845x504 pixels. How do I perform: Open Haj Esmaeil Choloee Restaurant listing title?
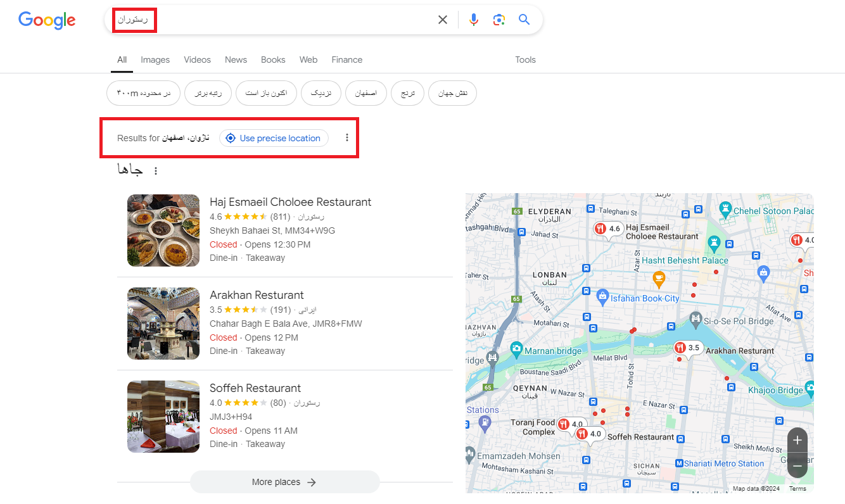pyautogui.click(x=290, y=202)
